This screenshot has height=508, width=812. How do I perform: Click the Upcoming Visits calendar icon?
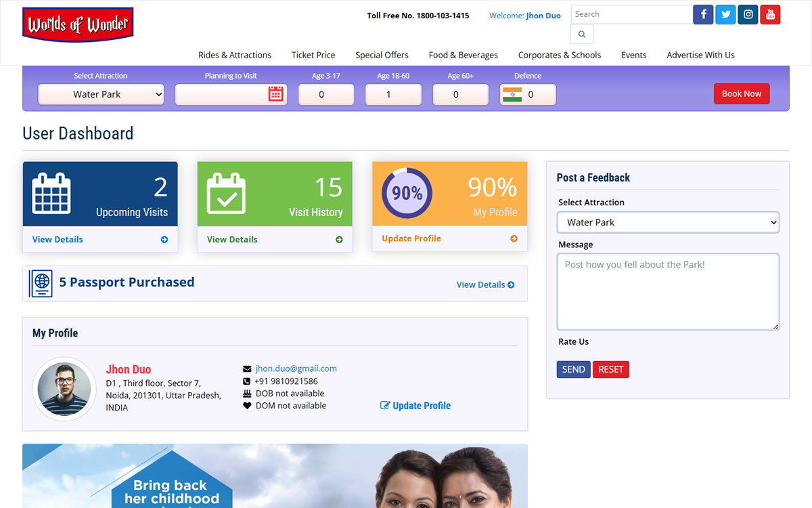51,193
